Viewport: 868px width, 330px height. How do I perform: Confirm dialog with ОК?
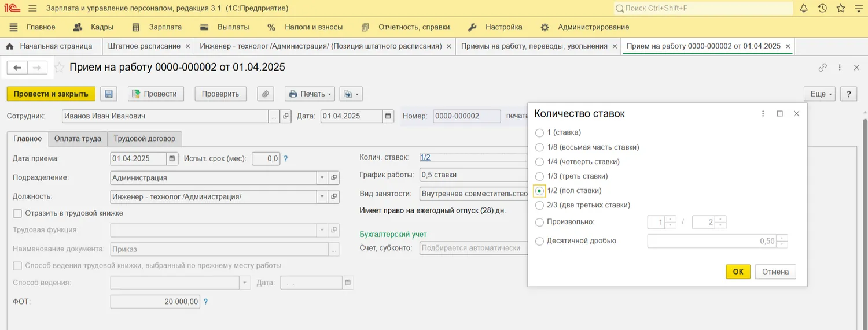[738, 272]
